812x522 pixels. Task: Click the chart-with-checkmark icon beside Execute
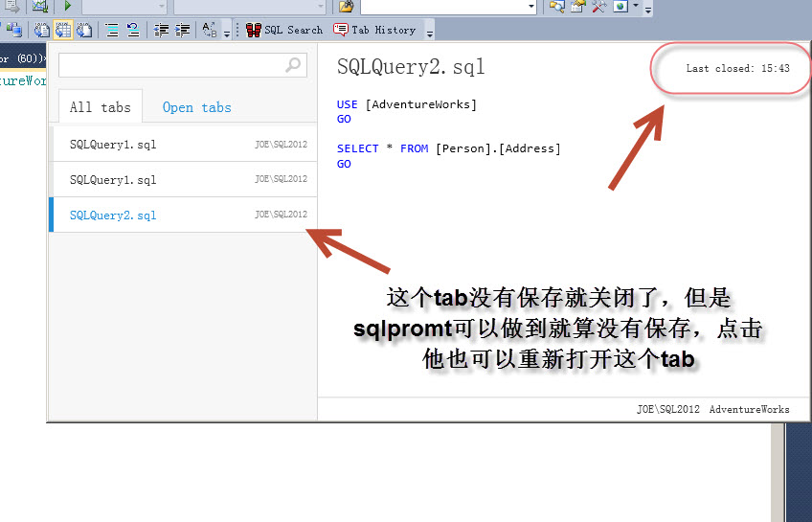point(40,6)
